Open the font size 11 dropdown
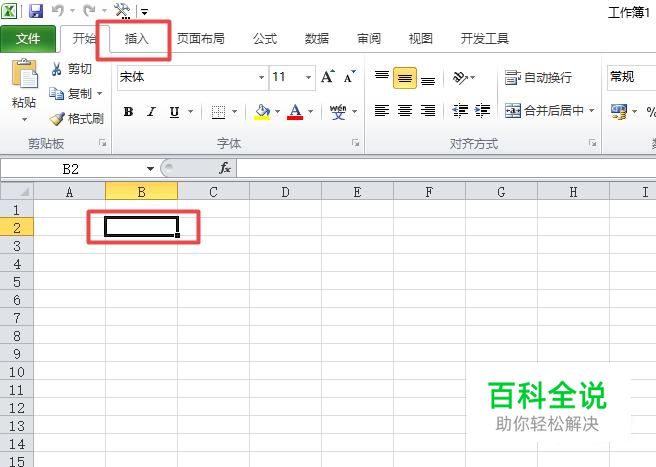 (x=308, y=77)
